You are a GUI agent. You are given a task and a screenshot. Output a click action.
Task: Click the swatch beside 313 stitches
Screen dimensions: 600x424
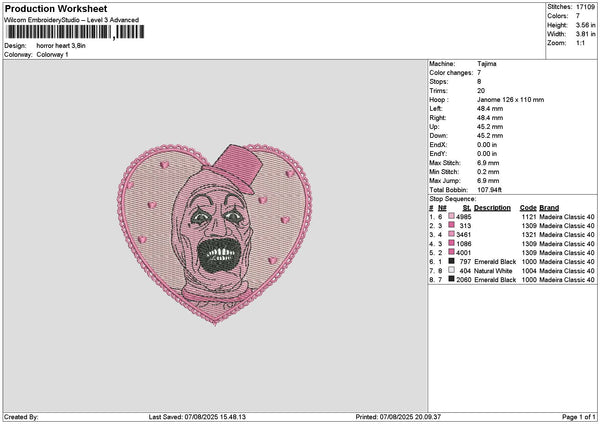451,225
